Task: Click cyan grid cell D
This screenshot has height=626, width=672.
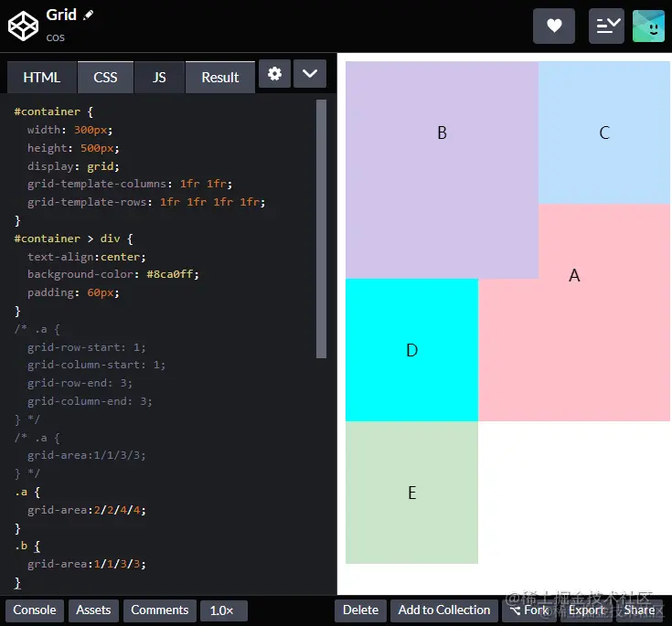Action: [411, 350]
